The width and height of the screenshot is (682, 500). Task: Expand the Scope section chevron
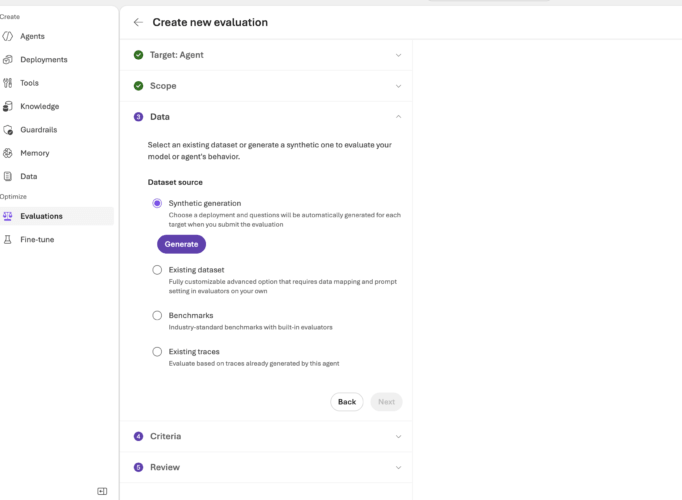click(398, 86)
